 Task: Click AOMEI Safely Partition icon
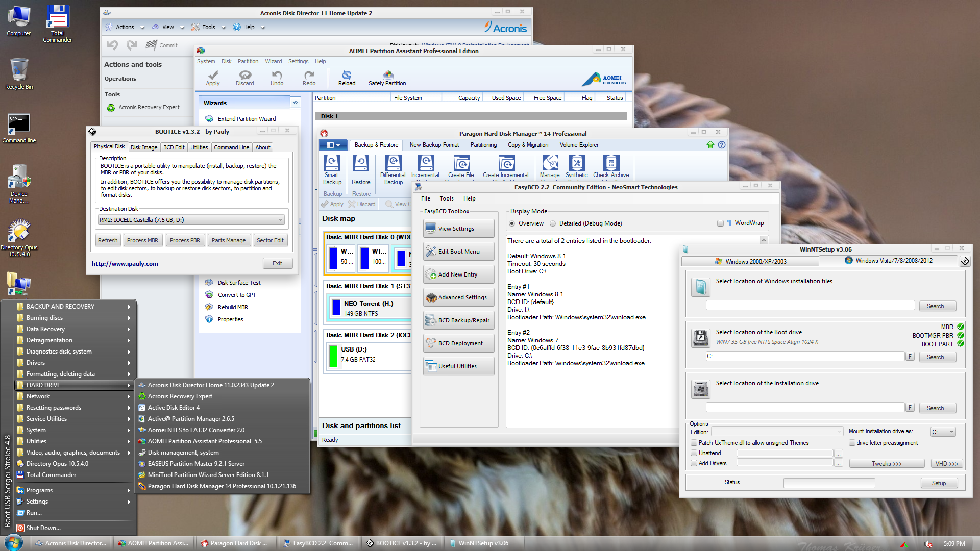click(x=387, y=78)
